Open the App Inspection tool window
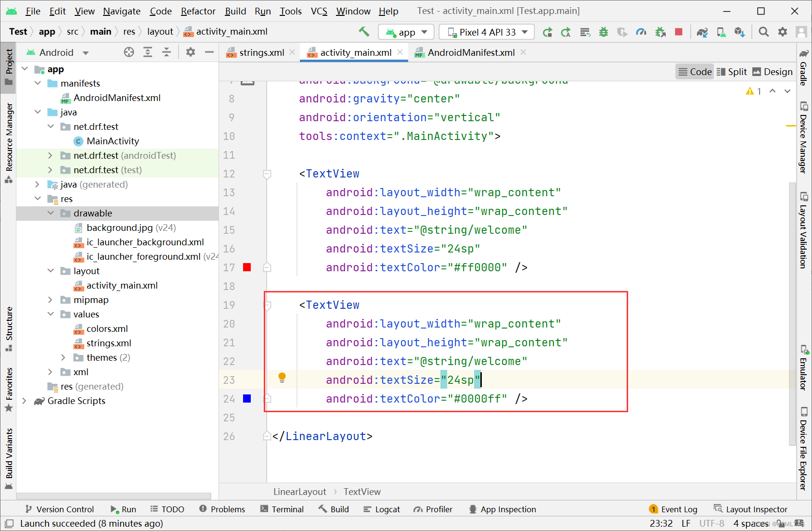Image resolution: width=812 pixels, height=531 pixels. [502, 509]
